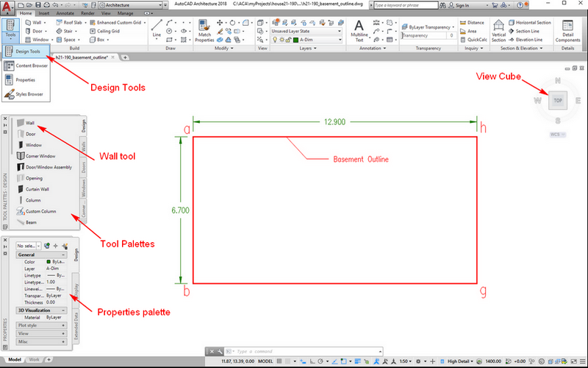
Task: Switch to the Annotate ribbon tab
Action: point(65,13)
